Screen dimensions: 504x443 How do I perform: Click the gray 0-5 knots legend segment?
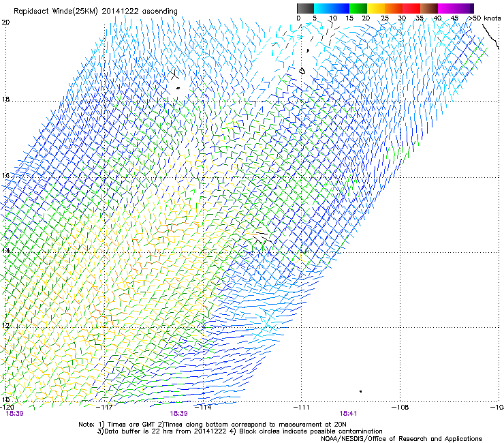(305, 8)
